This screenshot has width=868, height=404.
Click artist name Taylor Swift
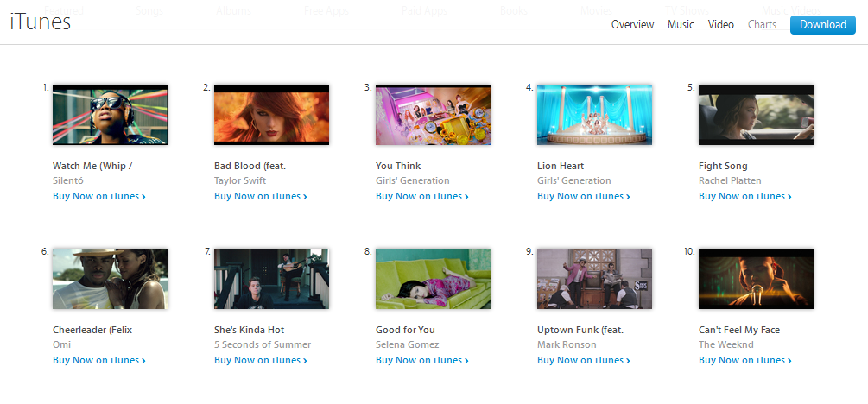(240, 180)
